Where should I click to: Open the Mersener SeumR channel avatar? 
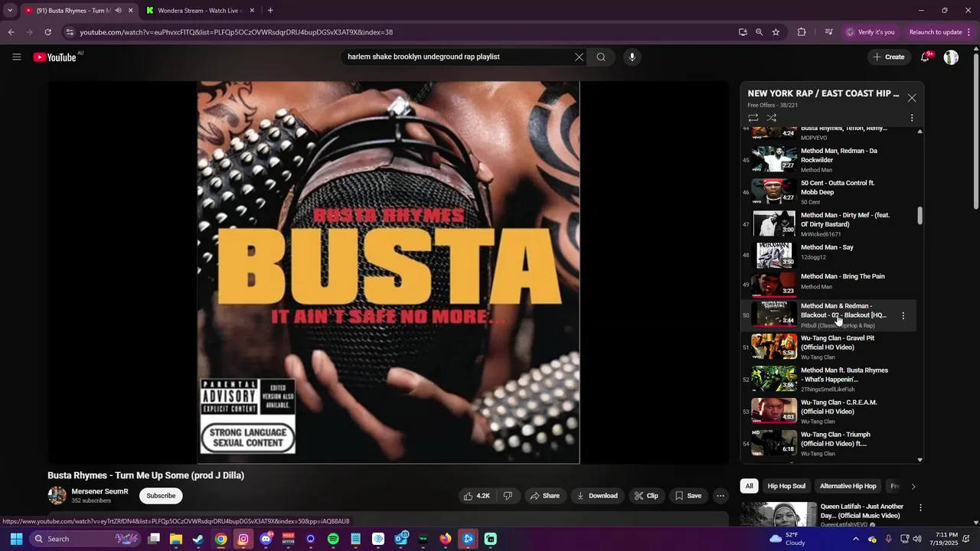click(57, 496)
